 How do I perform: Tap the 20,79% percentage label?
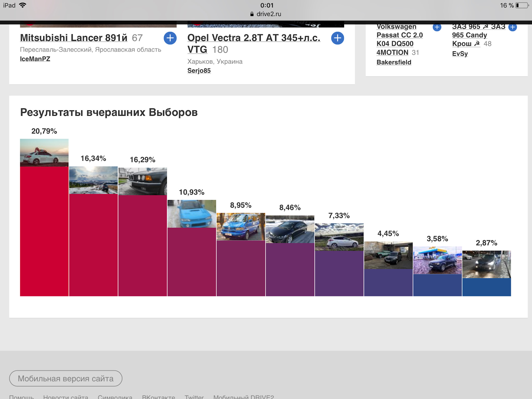(x=44, y=131)
